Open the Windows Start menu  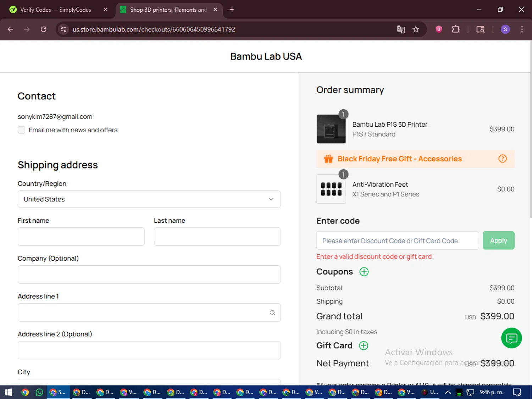9,392
